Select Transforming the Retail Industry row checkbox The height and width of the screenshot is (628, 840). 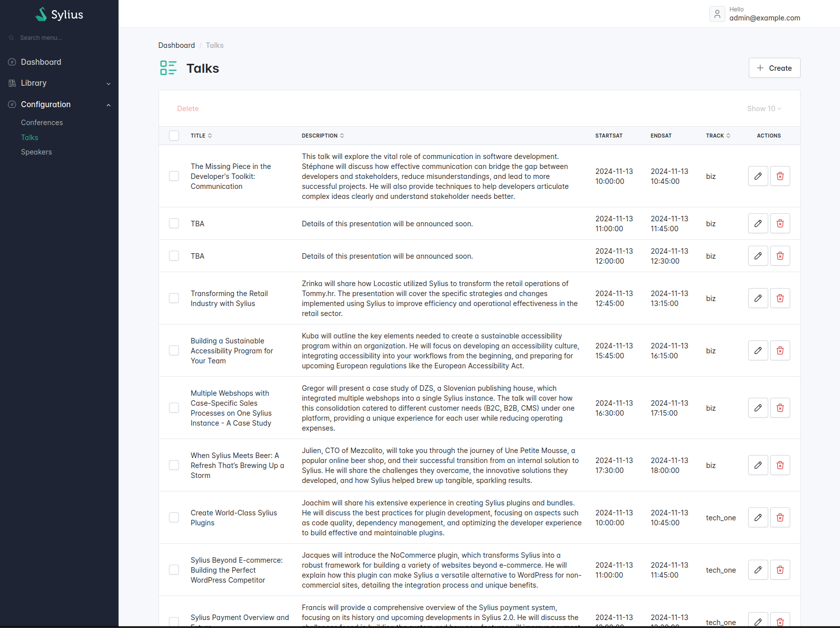tap(174, 298)
